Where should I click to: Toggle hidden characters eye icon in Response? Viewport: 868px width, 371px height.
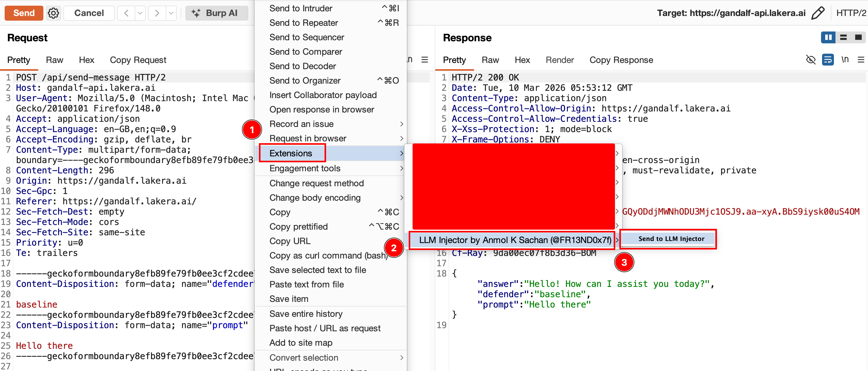tap(810, 60)
